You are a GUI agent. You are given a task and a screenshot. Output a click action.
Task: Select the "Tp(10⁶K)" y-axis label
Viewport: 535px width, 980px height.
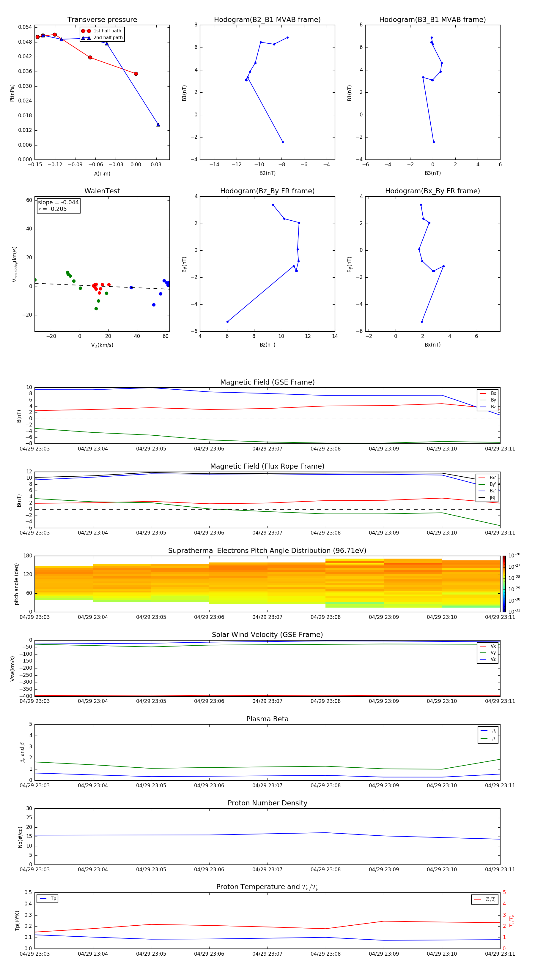click(x=17, y=921)
